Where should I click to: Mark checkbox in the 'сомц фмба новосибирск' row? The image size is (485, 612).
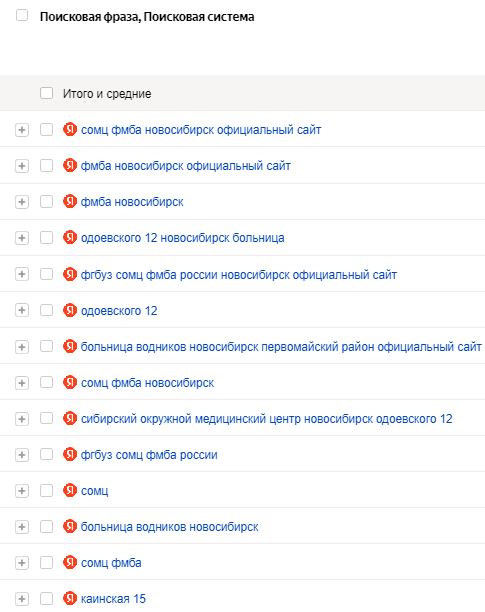click(46, 382)
